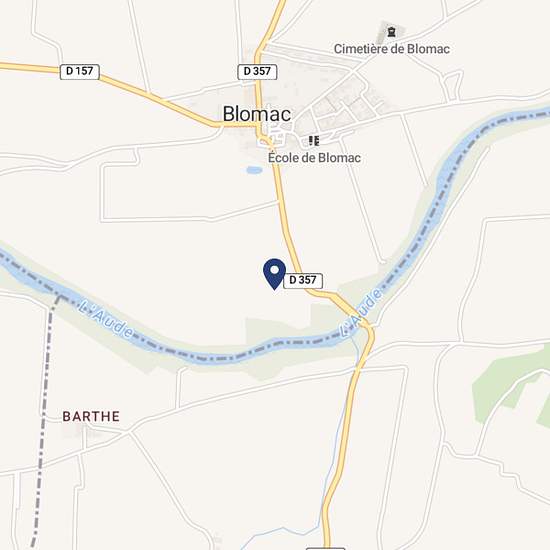Select the small blue pond below Blomac village
Screen dimensions: 550x550
coord(254,170)
